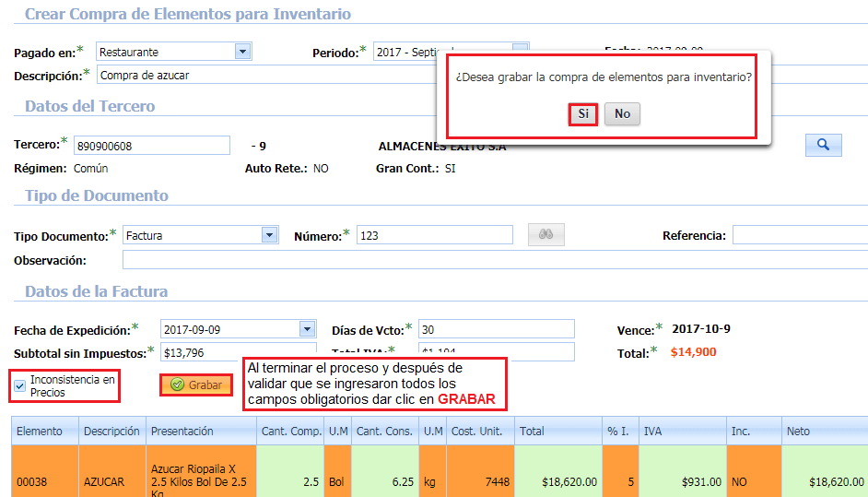Click the Total column header
Screen dimensions: 868x497
click(x=558, y=431)
